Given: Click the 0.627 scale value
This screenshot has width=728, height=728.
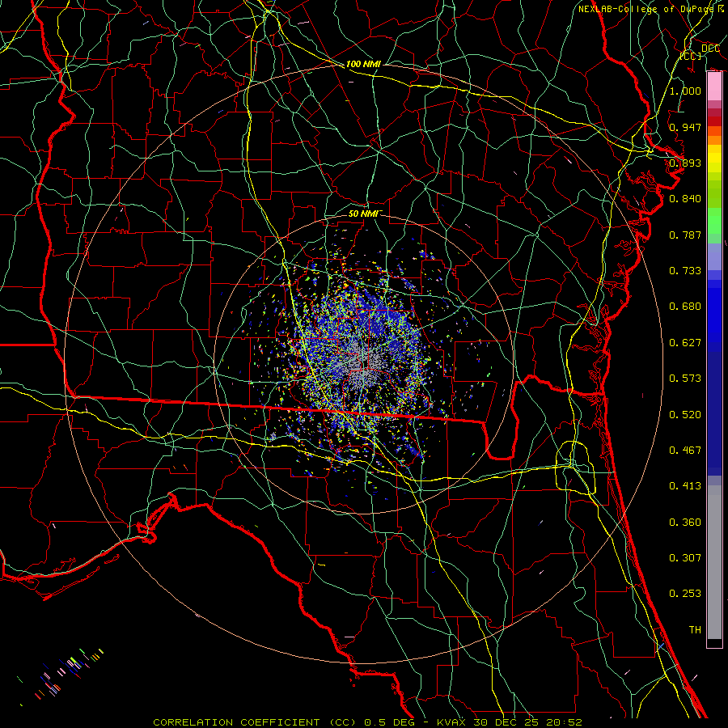Looking at the screenshot, I should click(685, 342).
